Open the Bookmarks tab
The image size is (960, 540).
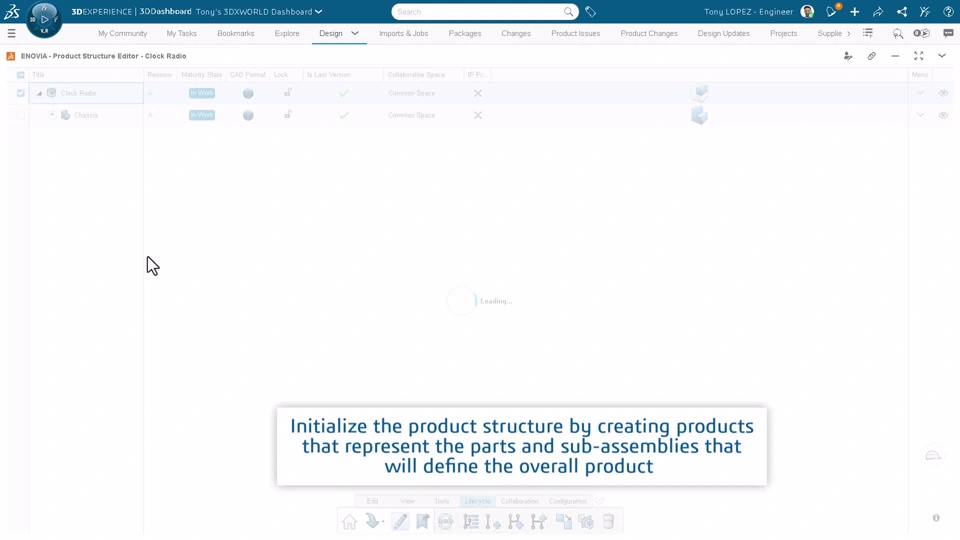tap(236, 34)
